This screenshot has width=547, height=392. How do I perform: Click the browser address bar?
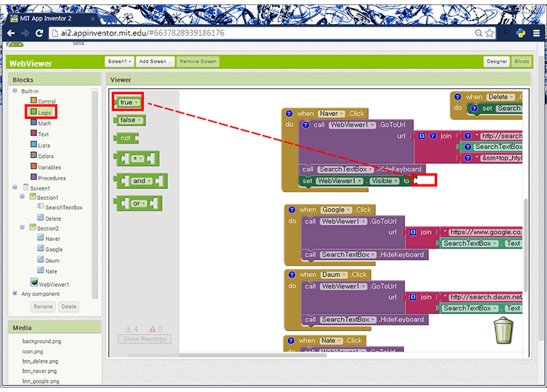[x=262, y=33]
